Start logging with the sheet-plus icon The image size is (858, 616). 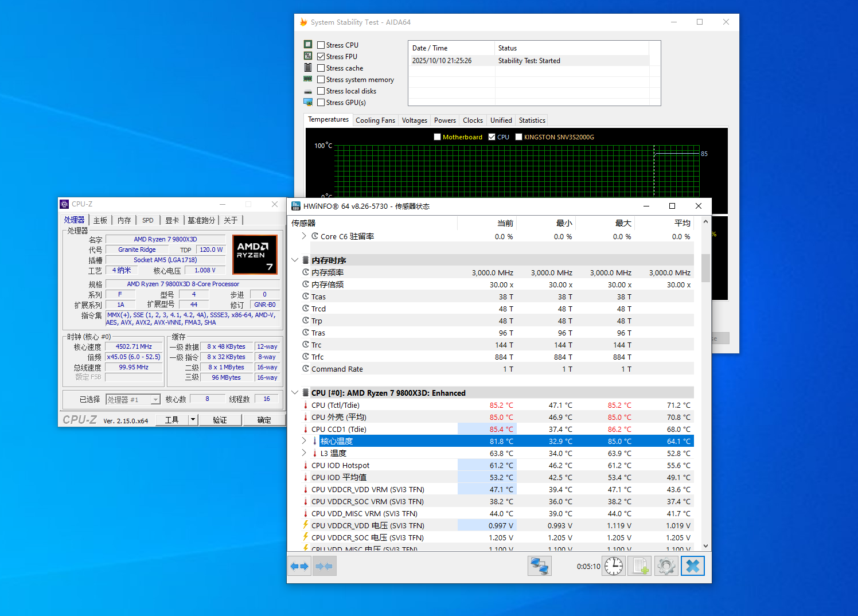[639, 566]
